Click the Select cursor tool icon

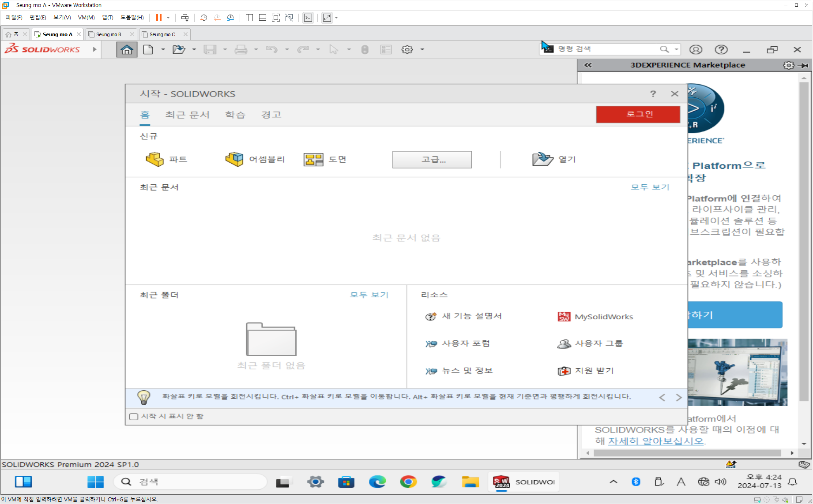coord(334,49)
